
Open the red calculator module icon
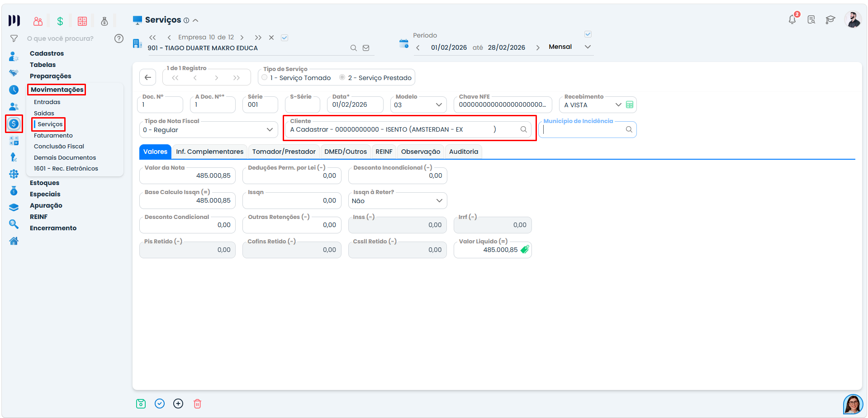pos(82,21)
